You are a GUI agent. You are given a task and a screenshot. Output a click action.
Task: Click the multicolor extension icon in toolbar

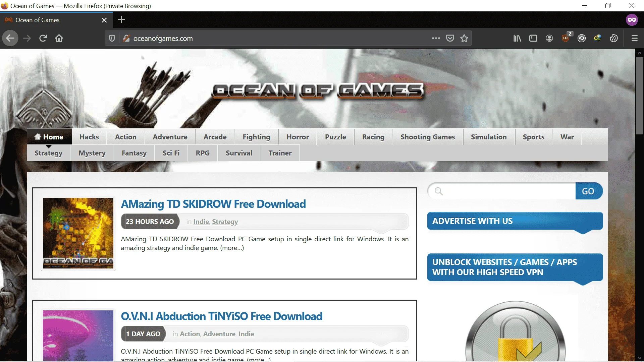click(x=598, y=38)
